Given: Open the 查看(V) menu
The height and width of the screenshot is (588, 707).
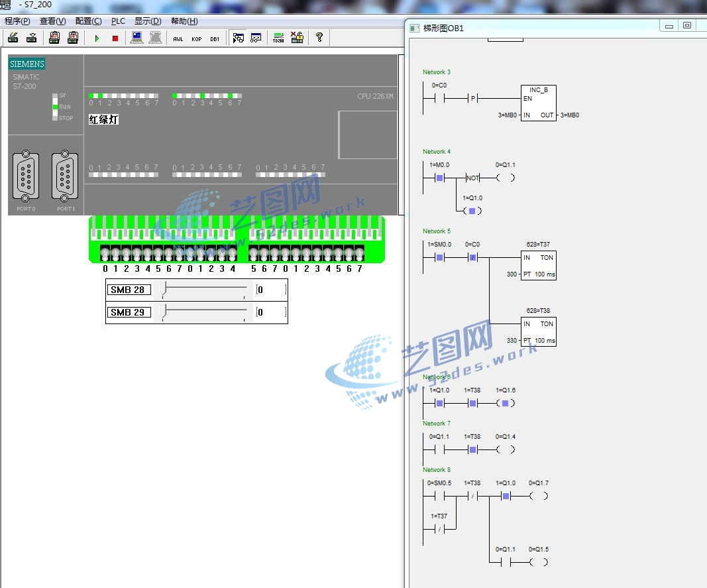Looking at the screenshot, I should pyautogui.click(x=53, y=21).
